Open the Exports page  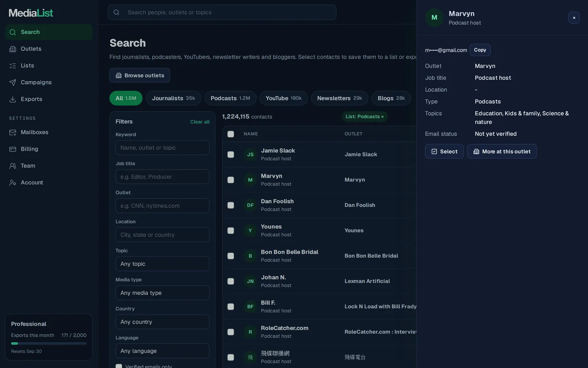(x=49, y=99)
